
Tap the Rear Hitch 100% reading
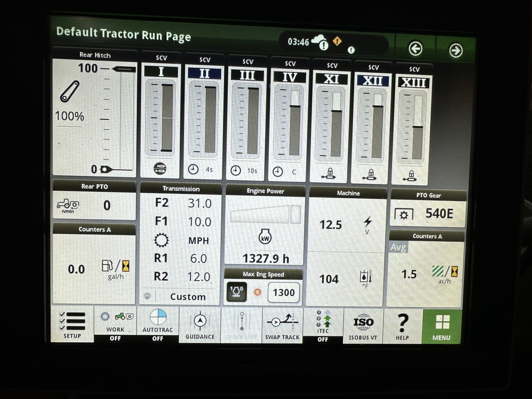(x=69, y=116)
